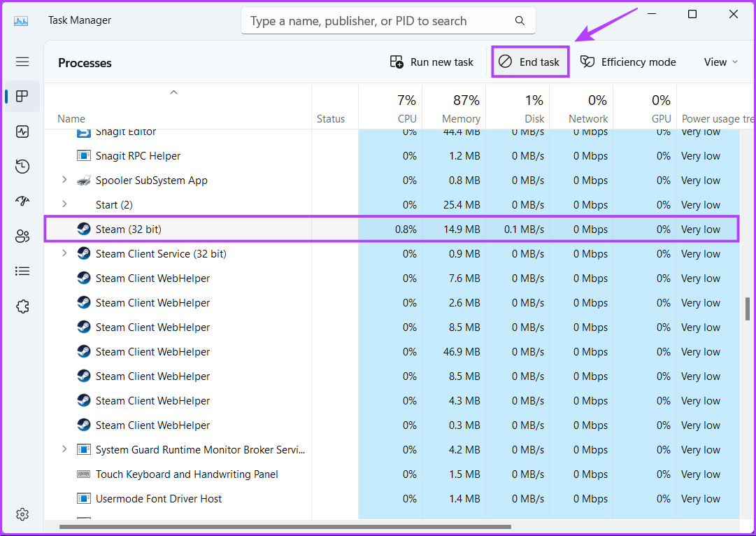
Task: Click the Steam icon of Steam (32 bit) row
Action: click(x=84, y=229)
